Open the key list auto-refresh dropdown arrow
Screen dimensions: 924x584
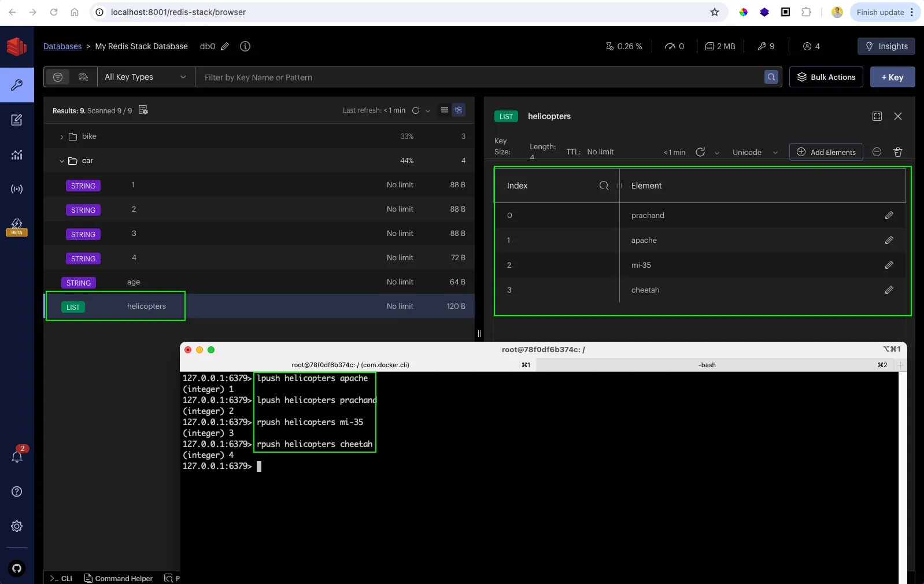pos(428,111)
